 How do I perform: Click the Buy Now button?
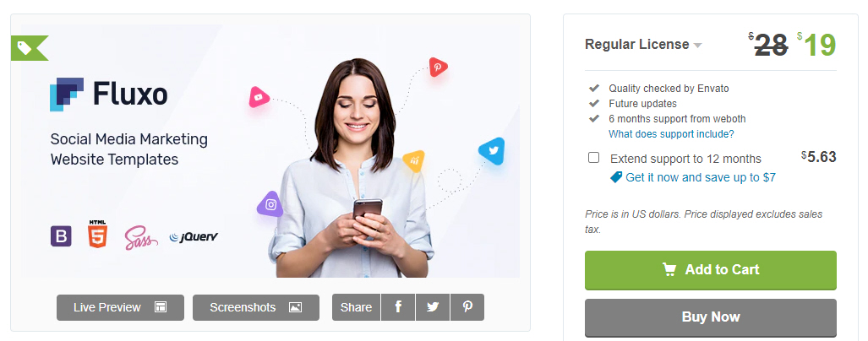[x=710, y=317]
